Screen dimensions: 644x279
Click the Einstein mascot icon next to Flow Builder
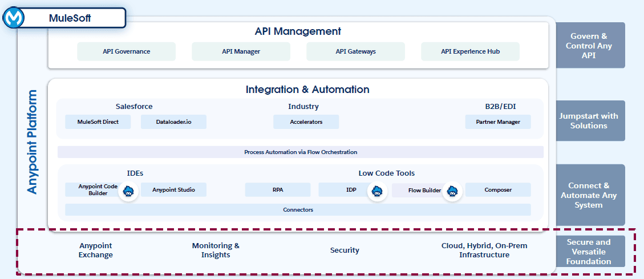pyautogui.click(x=453, y=192)
